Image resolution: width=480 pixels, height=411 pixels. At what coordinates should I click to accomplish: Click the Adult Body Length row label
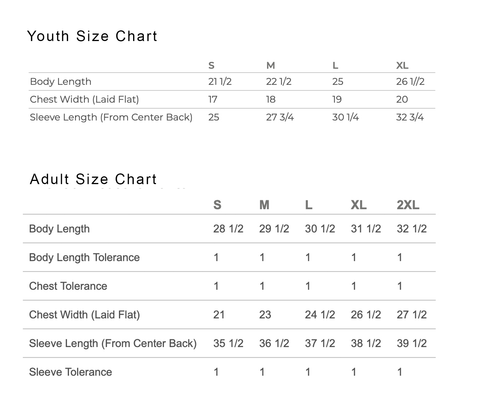[x=59, y=229]
